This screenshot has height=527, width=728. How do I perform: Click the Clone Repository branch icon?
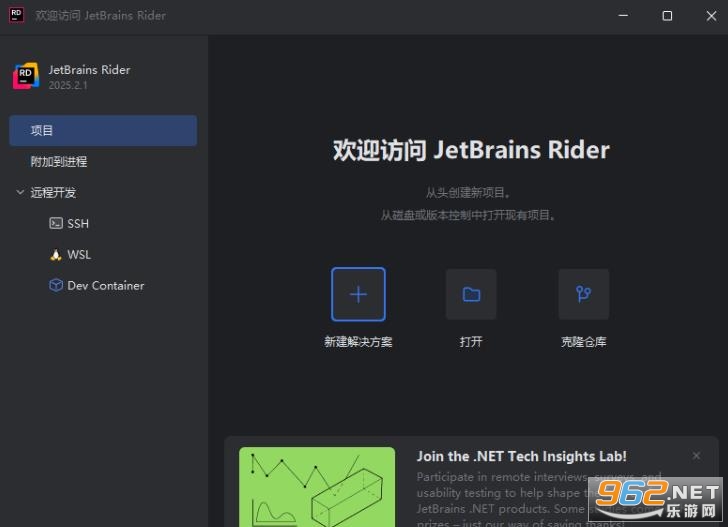click(584, 294)
